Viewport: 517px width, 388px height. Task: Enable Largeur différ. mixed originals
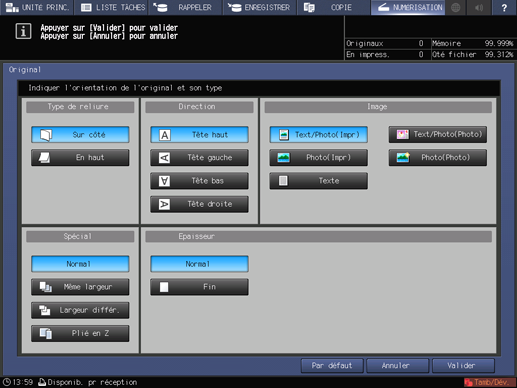80,310
